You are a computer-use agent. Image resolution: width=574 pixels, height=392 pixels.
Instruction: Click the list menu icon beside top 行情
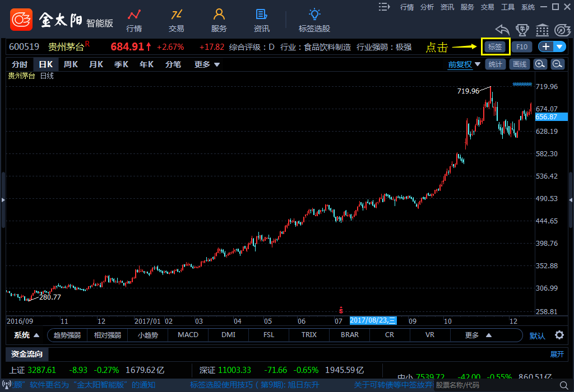(384, 7)
